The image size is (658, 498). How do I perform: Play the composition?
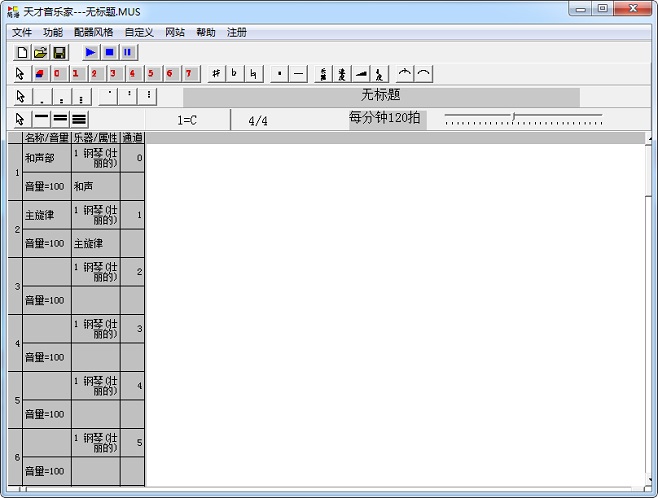(91, 52)
